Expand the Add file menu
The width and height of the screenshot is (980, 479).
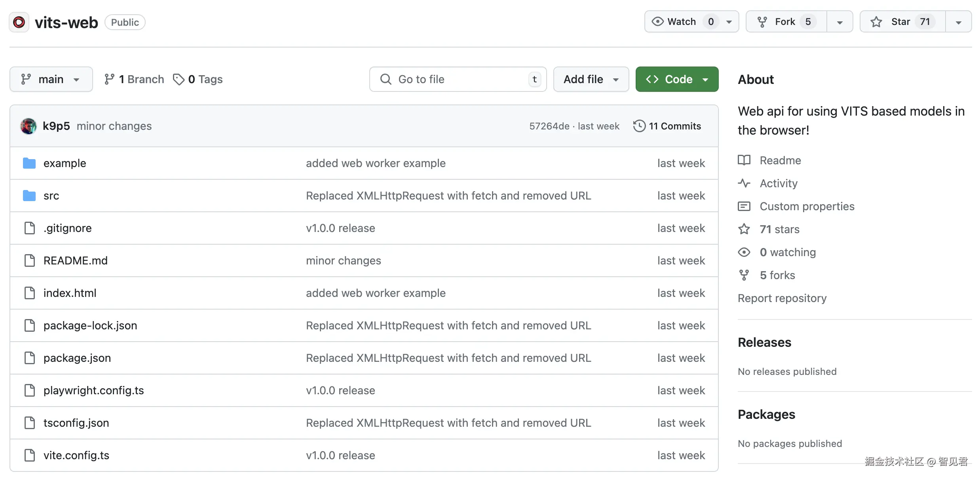pyautogui.click(x=591, y=80)
